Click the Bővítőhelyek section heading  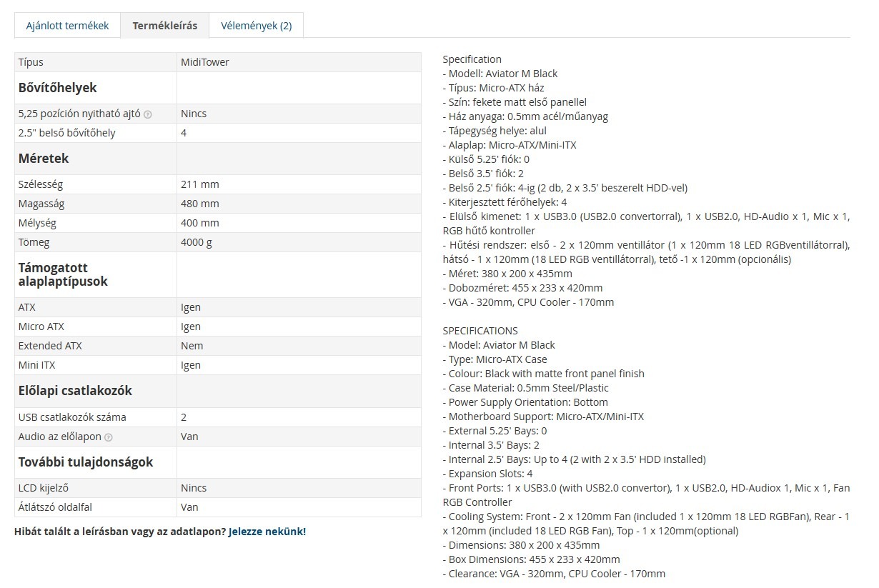tap(57, 88)
